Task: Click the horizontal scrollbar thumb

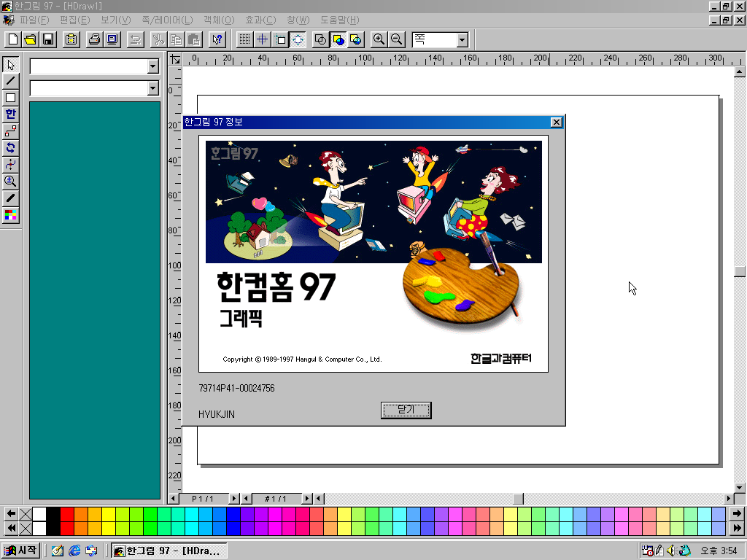Action: (519, 499)
